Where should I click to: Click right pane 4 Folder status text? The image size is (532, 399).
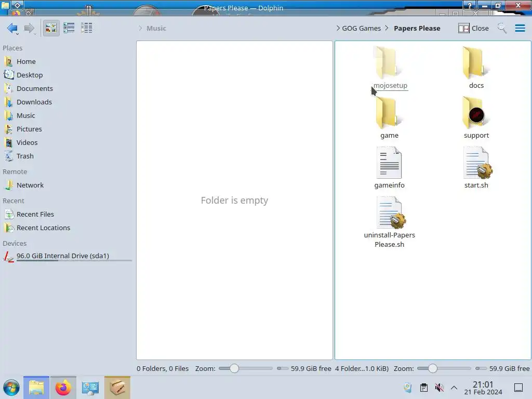point(362,368)
